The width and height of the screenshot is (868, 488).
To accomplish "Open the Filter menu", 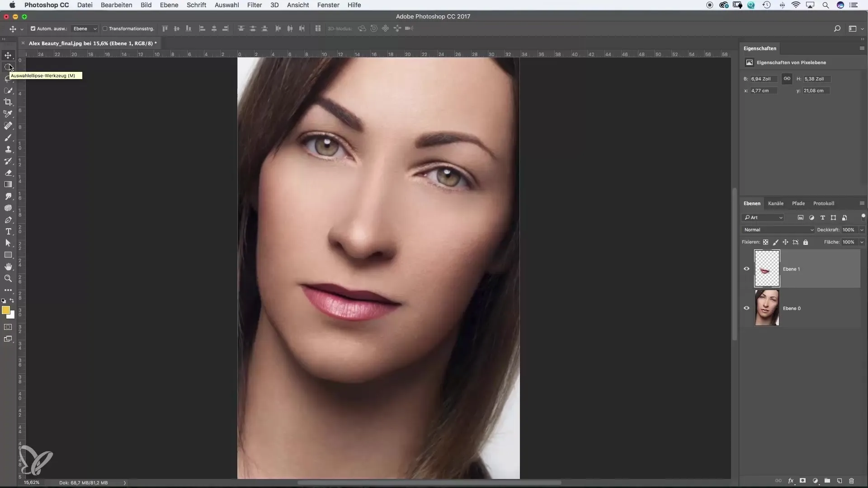I will [x=255, y=5].
